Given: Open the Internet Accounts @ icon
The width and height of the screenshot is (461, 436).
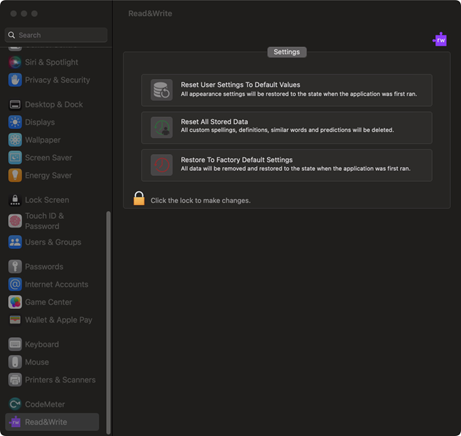Looking at the screenshot, I should tap(15, 284).
